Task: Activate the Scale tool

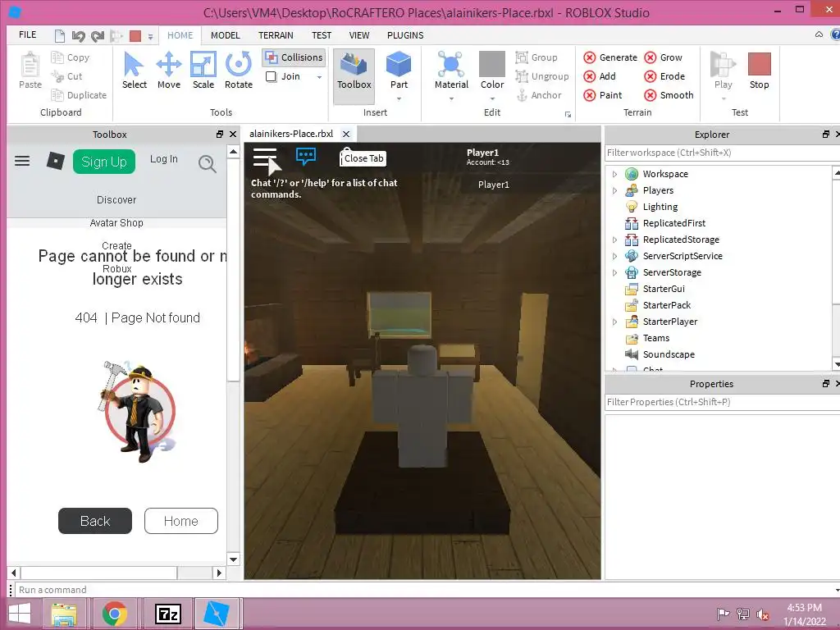Action: 203,71
